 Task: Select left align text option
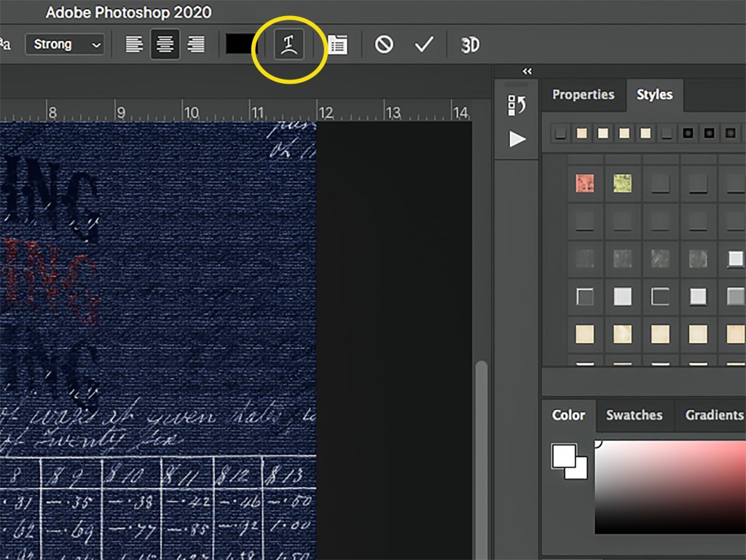[x=134, y=45]
